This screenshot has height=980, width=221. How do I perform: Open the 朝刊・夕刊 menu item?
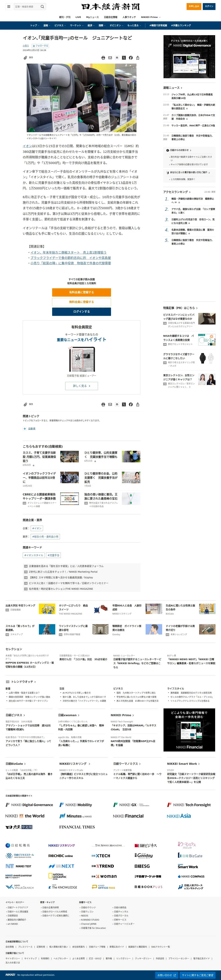pyautogui.click(x=65, y=17)
